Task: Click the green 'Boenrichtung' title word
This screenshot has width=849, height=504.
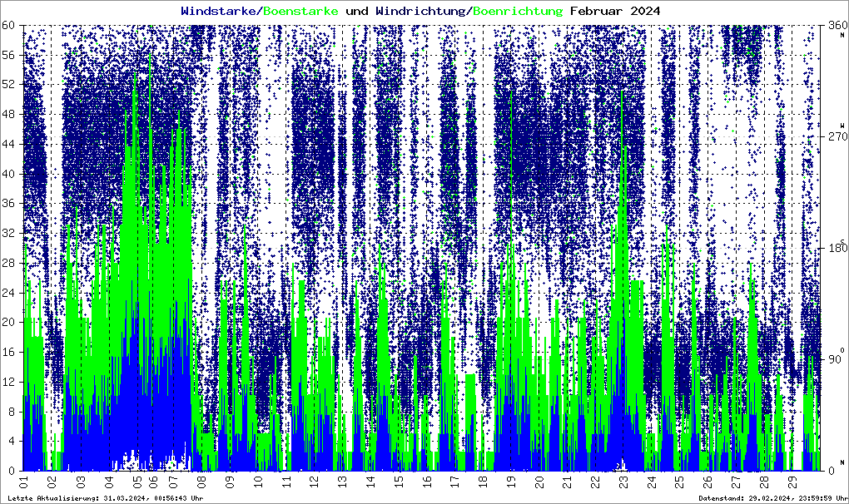Action: (x=518, y=12)
